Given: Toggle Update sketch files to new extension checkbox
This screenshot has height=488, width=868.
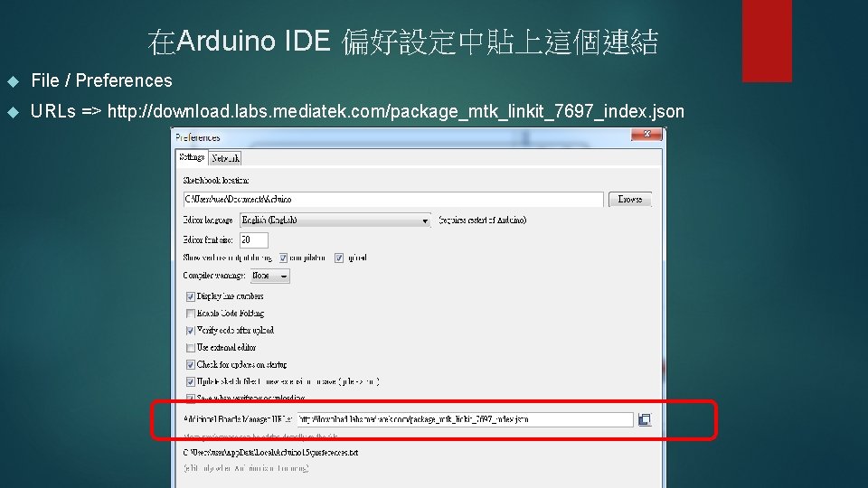Looking at the screenshot, I should click(x=191, y=381).
